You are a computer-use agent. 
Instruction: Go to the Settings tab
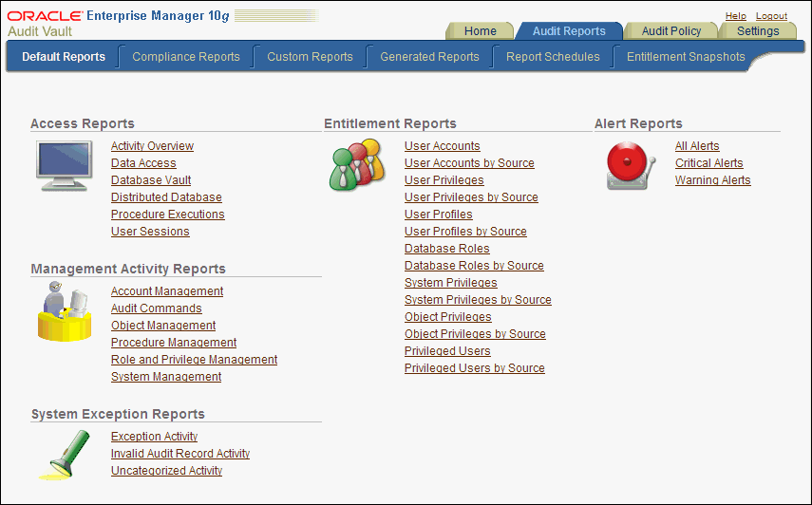758,31
